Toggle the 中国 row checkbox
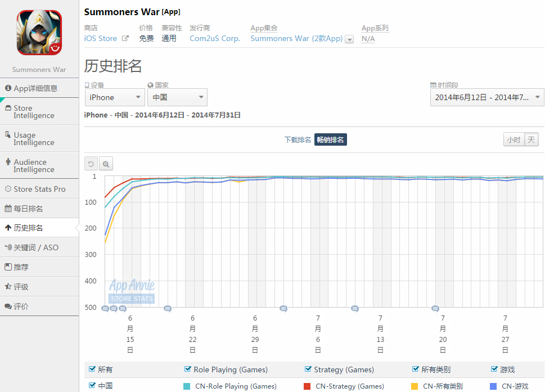The width and height of the screenshot is (545, 392). tap(92, 385)
